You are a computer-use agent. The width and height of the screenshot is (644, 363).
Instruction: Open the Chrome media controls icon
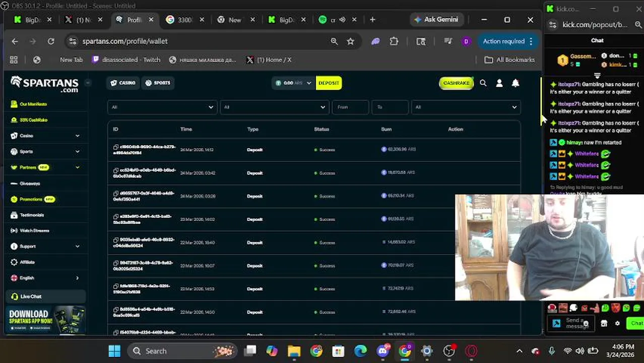pos(447,41)
